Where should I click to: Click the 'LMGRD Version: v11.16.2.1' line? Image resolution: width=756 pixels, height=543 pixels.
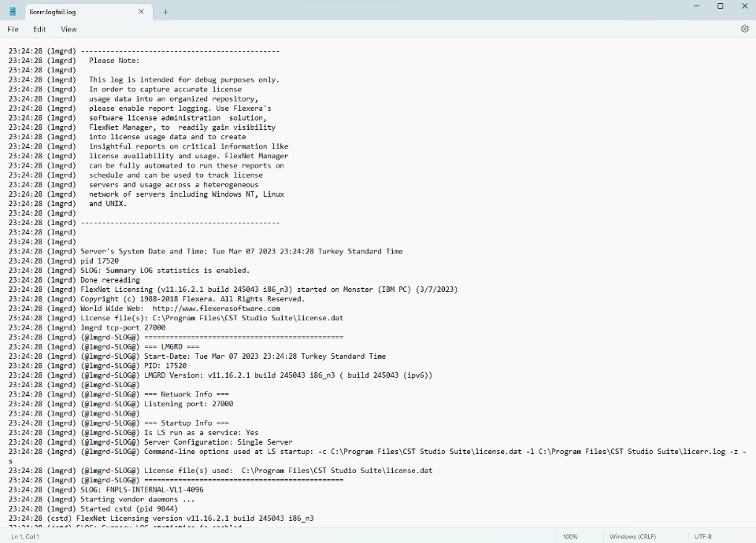(x=288, y=375)
